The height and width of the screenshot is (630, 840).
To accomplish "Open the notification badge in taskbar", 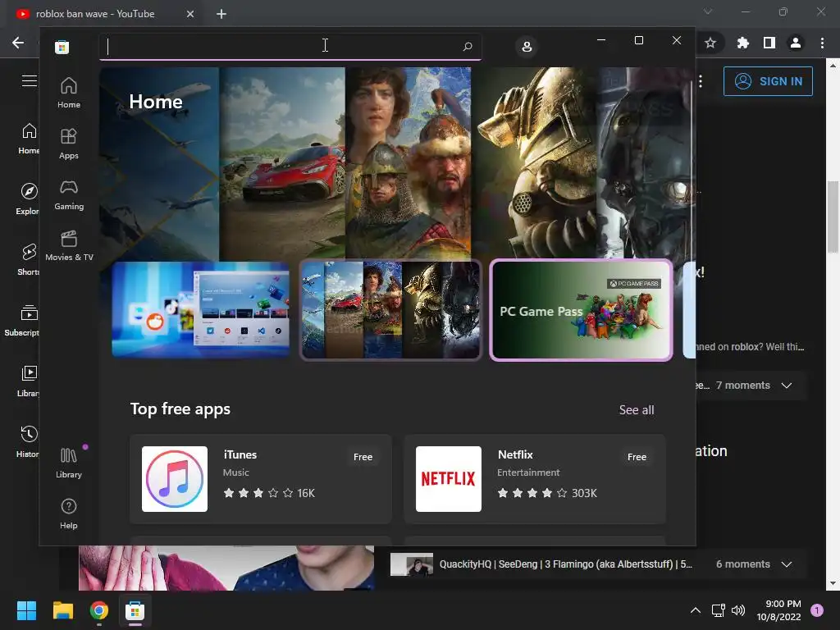I will [817, 610].
